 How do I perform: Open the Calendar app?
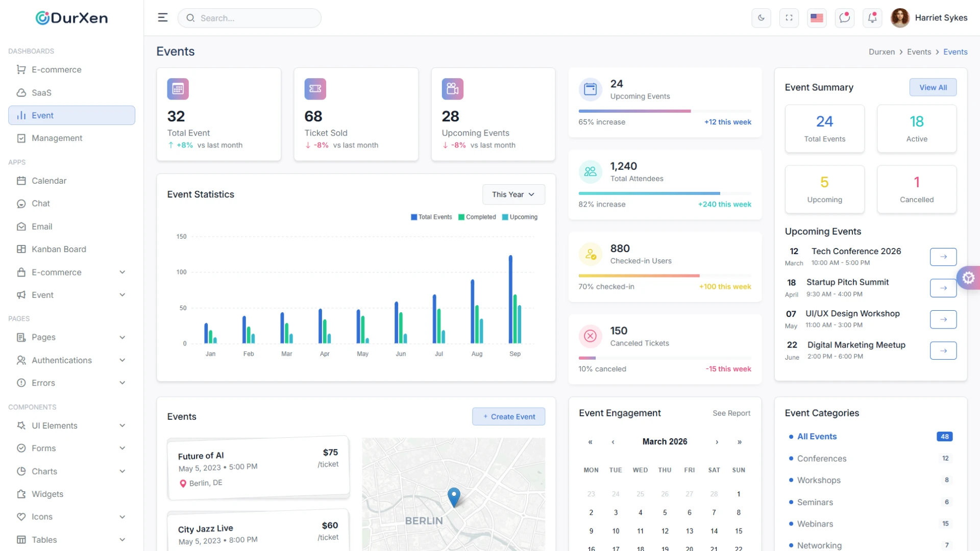tap(71, 181)
